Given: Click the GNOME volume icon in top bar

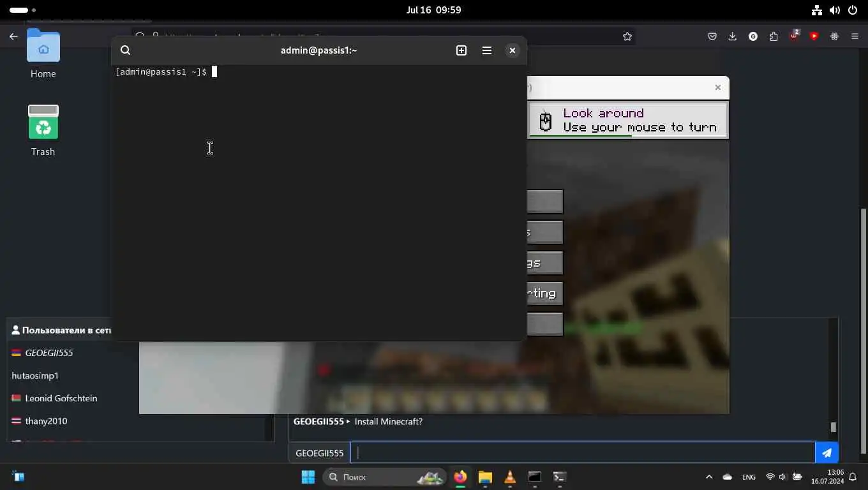Looking at the screenshot, I should point(835,10).
